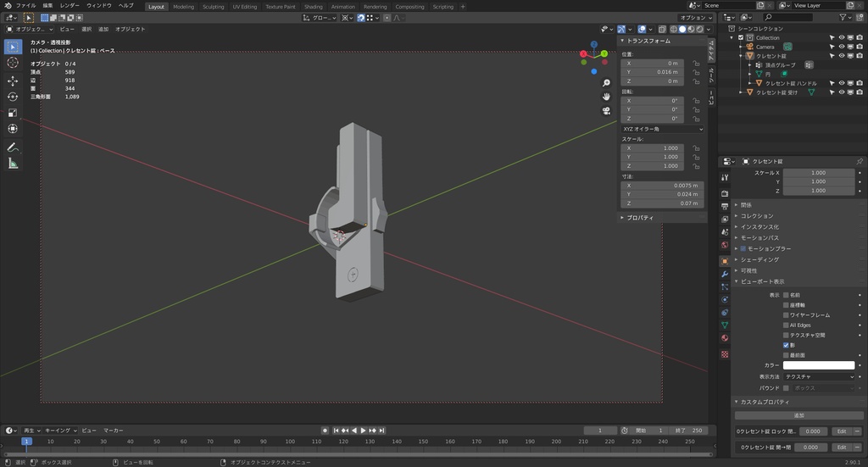Uncheck the 影 shadow checkbox
Viewport: 868px width, 467px height.
[786, 345]
